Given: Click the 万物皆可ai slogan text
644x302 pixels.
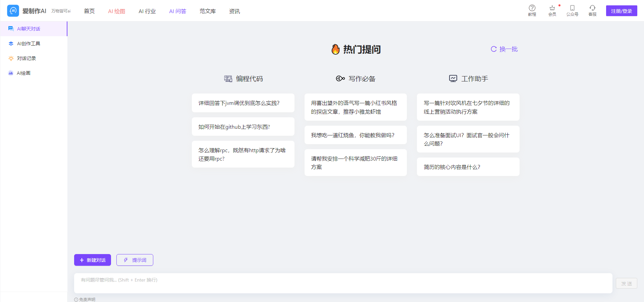Looking at the screenshot, I should [x=61, y=11].
